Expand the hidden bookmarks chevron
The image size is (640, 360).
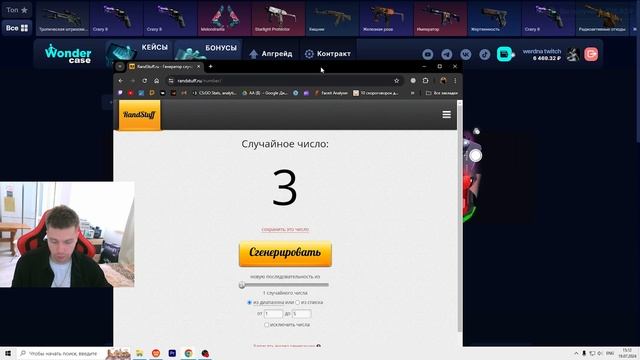point(413,93)
